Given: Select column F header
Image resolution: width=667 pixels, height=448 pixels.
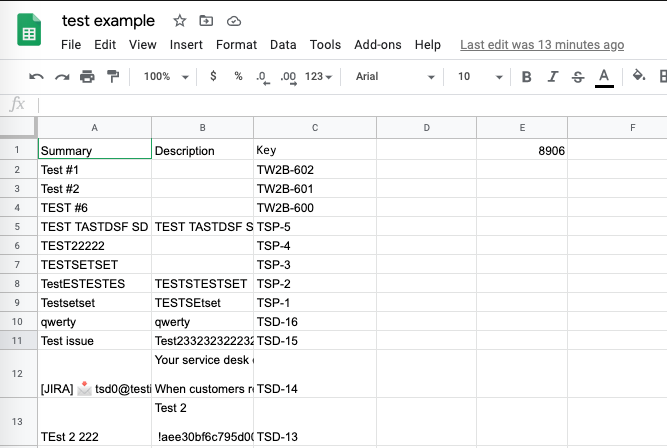Looking at the screenshot, I should pos(617,128).
